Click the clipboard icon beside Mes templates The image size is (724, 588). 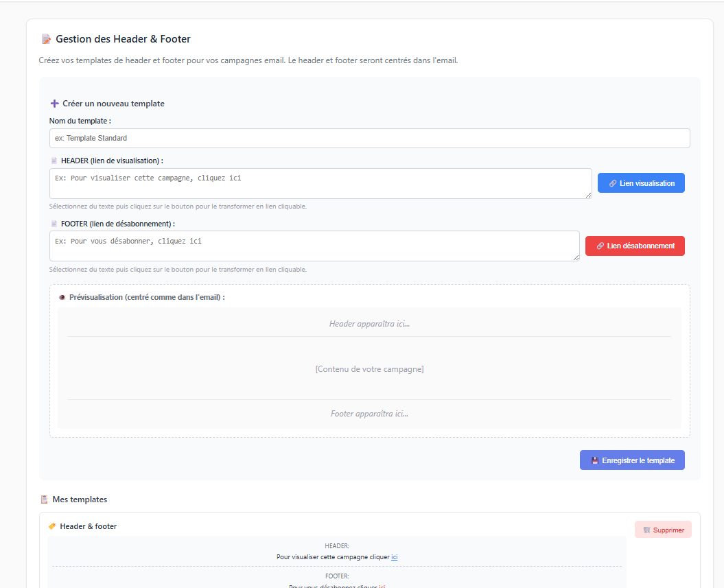[x=44, y=499]
